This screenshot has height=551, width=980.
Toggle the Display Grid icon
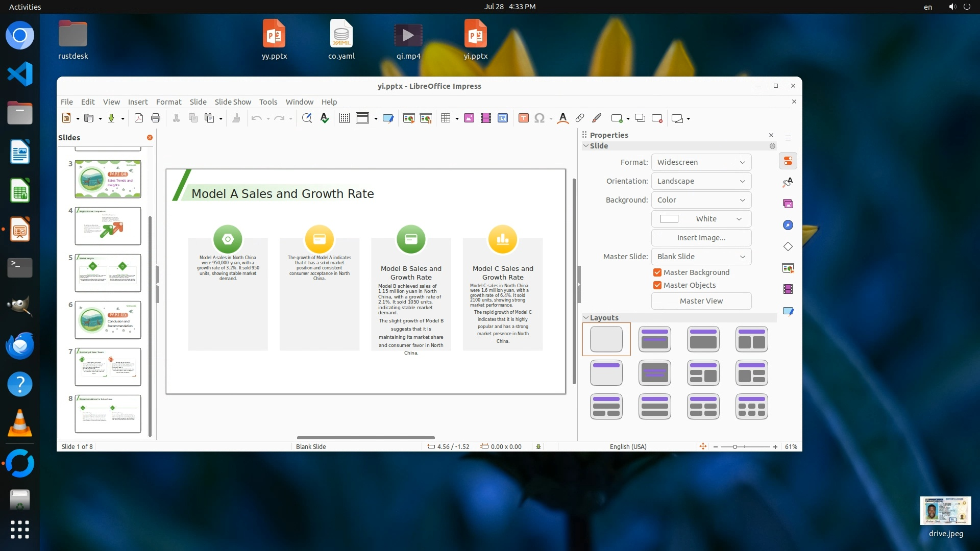[345, 118]
